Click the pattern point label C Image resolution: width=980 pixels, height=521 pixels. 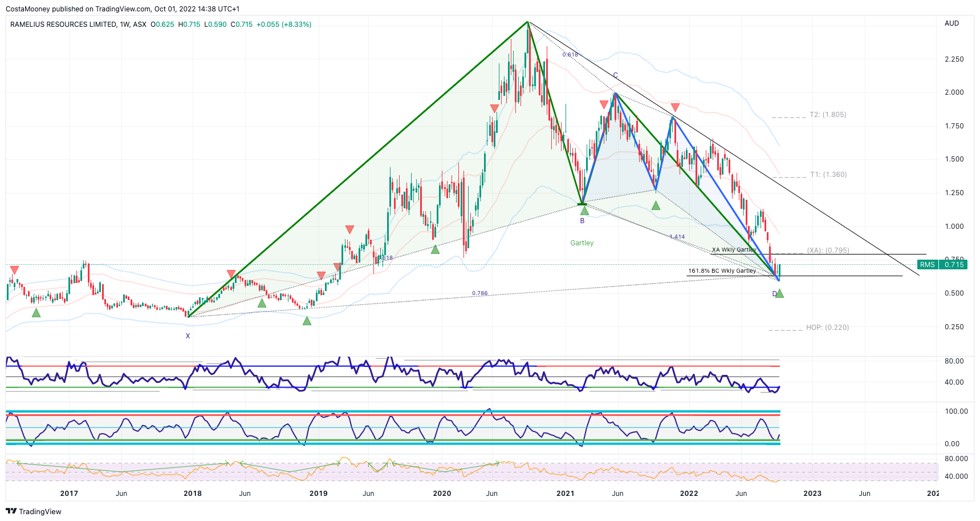pos(615,75)
